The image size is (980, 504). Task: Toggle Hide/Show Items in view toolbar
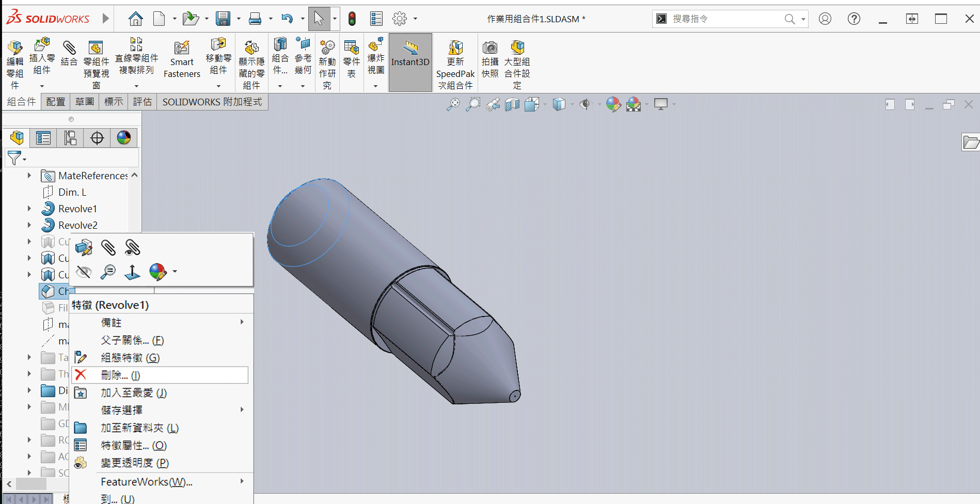(585, 105)
